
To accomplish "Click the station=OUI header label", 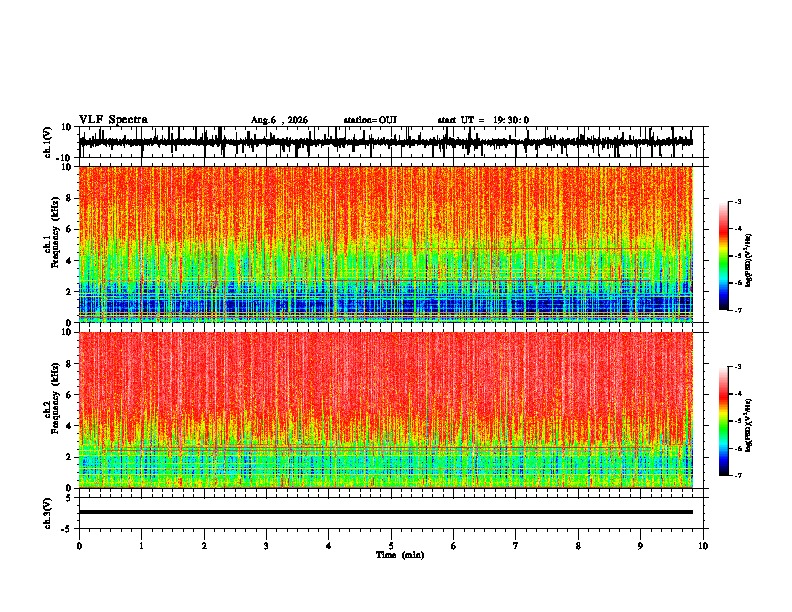I will coord(370,120).
